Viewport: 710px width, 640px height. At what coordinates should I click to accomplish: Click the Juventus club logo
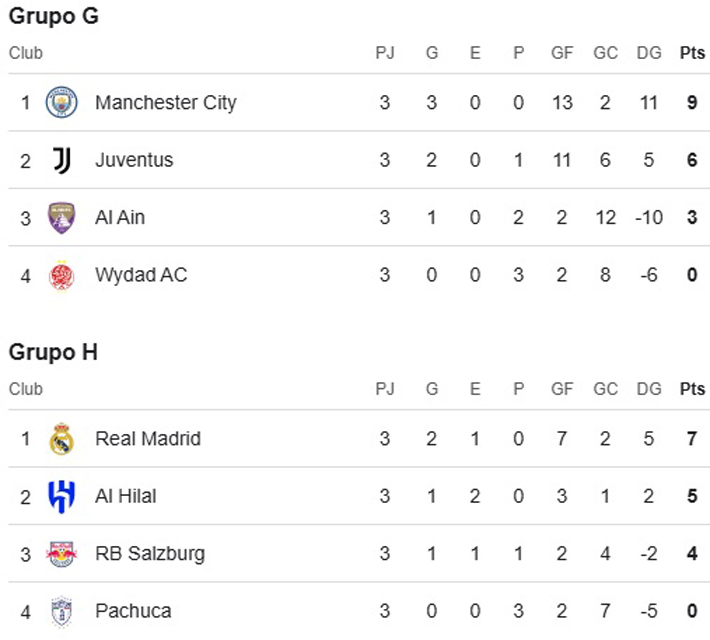click(x=62, y=160)
